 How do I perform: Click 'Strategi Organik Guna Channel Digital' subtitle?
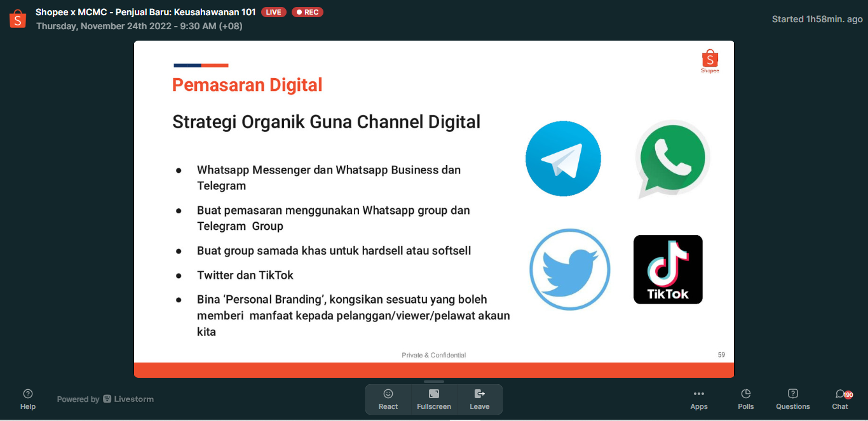(x=326, y=122)
